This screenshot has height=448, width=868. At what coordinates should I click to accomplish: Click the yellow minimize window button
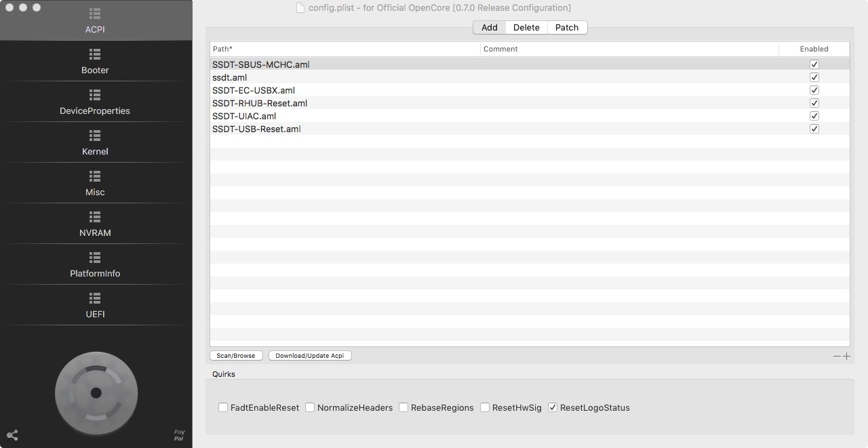coord(23,7)
